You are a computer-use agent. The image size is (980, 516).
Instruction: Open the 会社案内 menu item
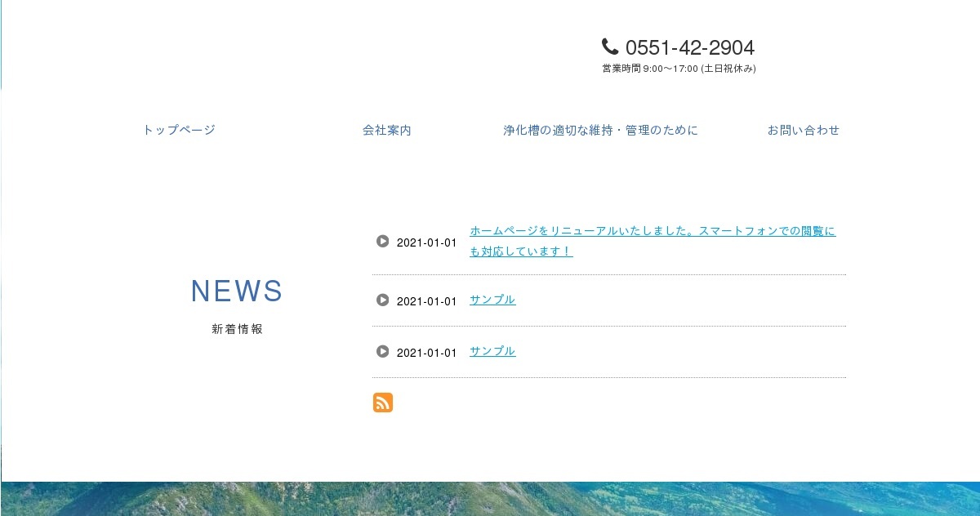[x=387, y=130]
